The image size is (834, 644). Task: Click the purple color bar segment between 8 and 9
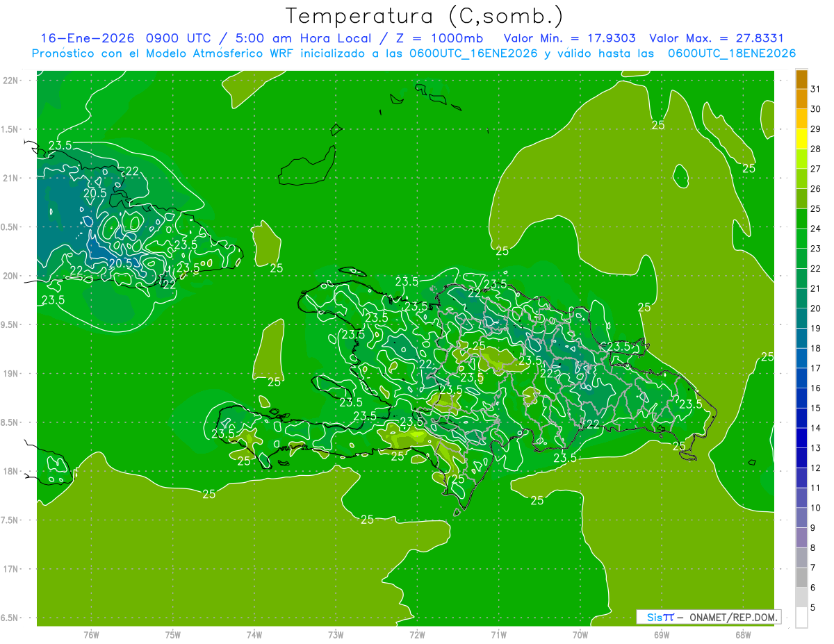click(x=801, y=538)
